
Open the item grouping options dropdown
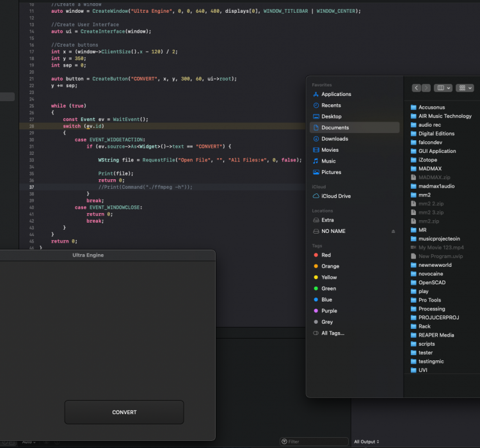click(465, 88)
